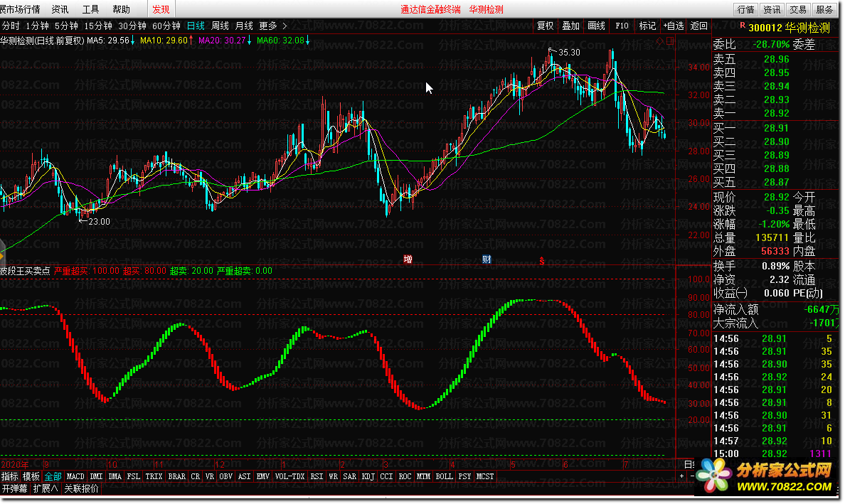Select the 60分钟 timeframe
The height and width of the screenshot is (504, 845).
(x=166, y=26)
